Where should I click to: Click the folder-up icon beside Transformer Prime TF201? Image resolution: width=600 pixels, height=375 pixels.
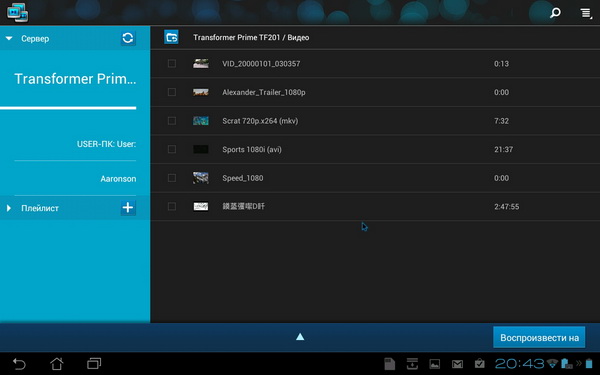(171, 37)
